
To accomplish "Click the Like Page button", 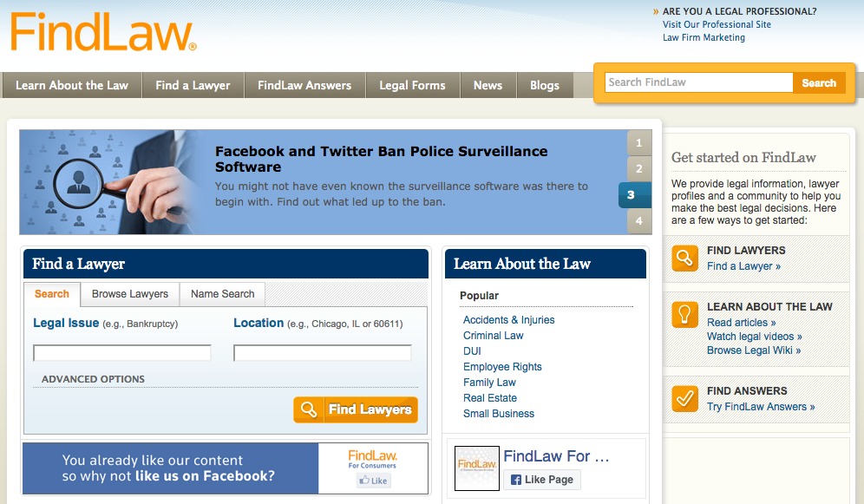I will pyautogui.click(x=541, y=479).
